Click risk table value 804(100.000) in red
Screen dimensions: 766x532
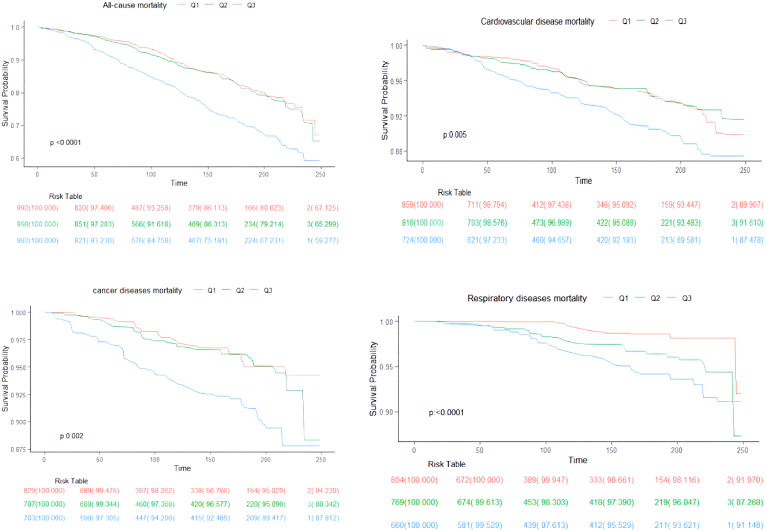414,480
